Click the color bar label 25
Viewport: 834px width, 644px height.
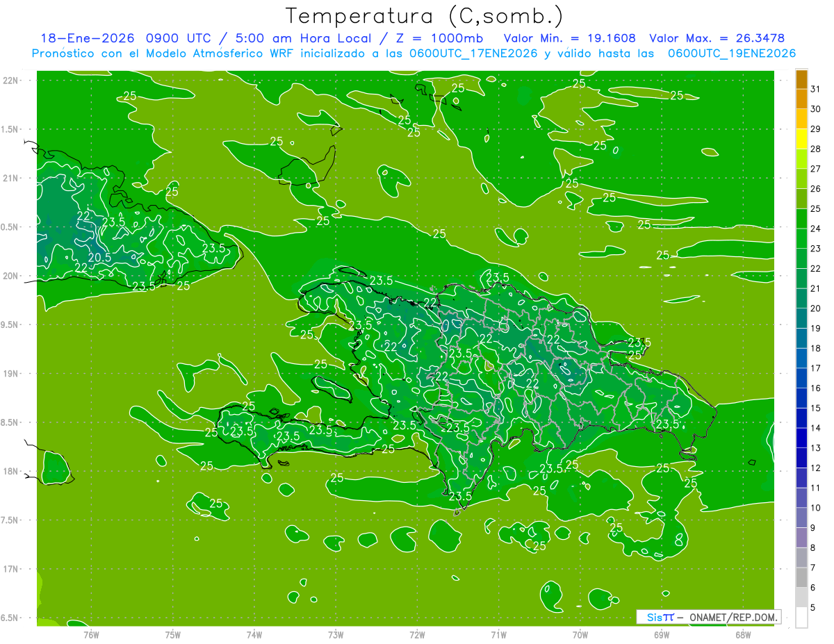pyautogui.click(x=816, y=208)
